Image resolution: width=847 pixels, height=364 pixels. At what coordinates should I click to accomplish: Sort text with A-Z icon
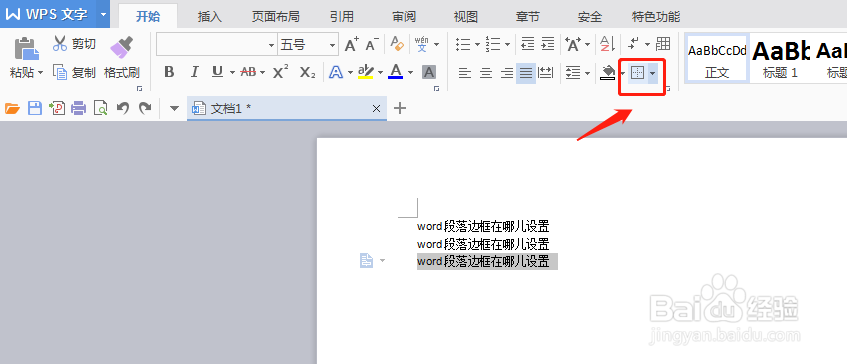(608, 44)
